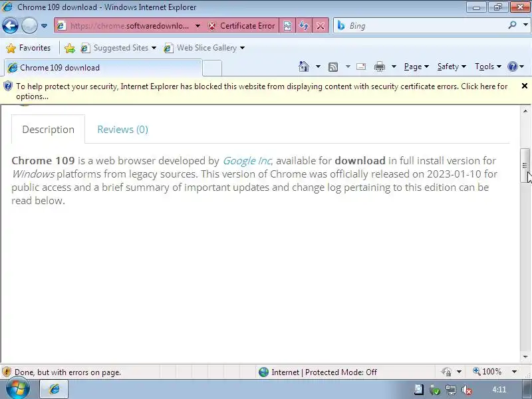Select the Chrome 109 download browser tab
This screenshot has width=532, height=399.
[103, 68]
